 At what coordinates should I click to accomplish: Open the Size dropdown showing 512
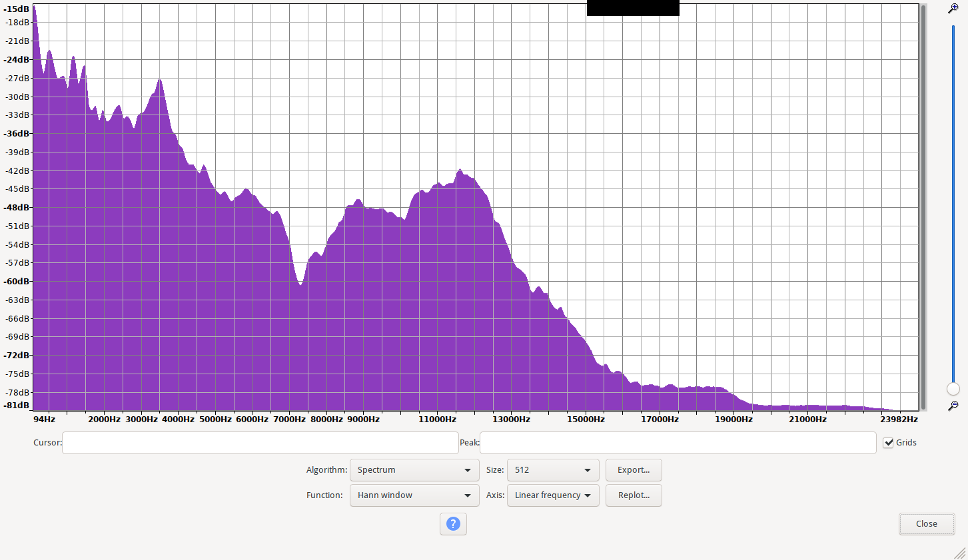tap(553, 470)
